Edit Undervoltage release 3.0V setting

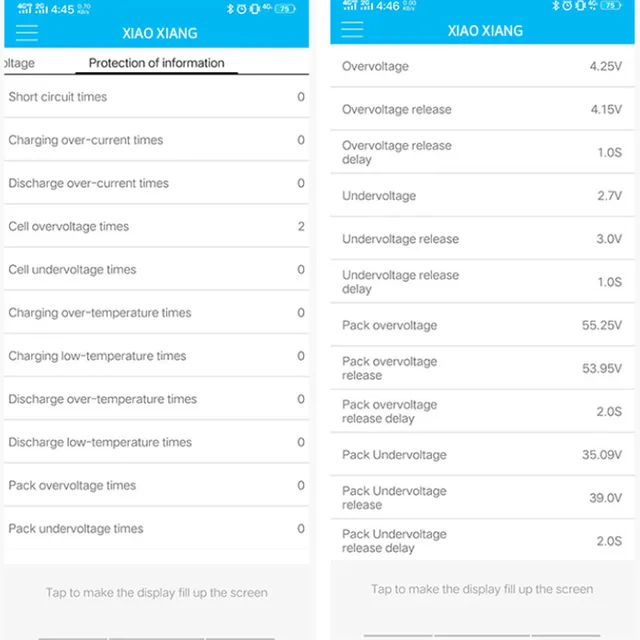tap(482, 239)
